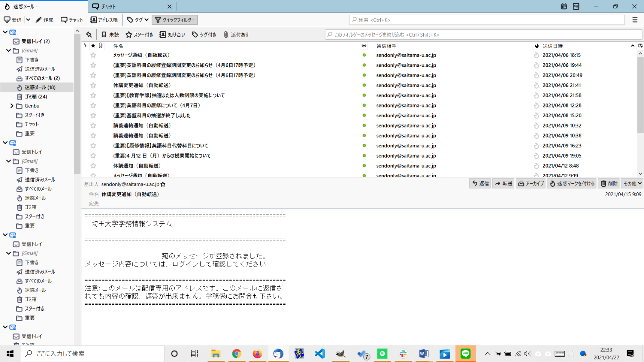Open the tag dropdown in toolbar
Screen dimensions: 644x362
[138, 20]
